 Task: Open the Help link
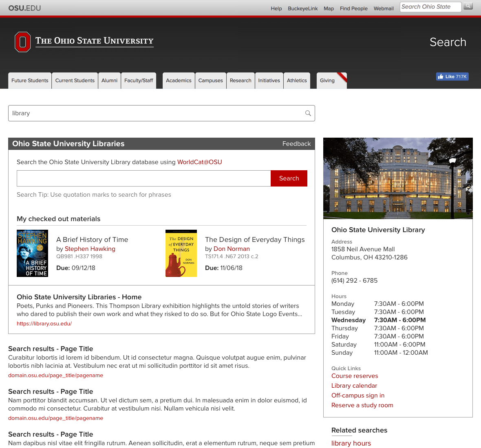pos(276,9)
